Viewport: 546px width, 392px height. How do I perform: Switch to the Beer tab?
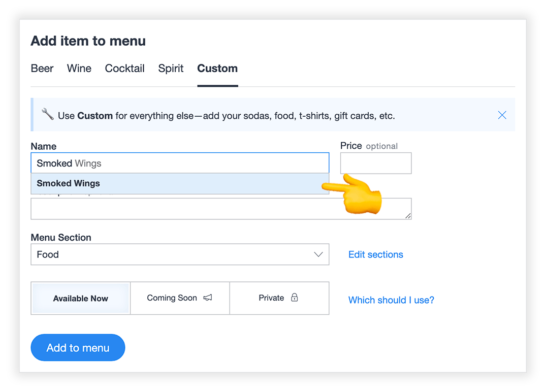42,68
